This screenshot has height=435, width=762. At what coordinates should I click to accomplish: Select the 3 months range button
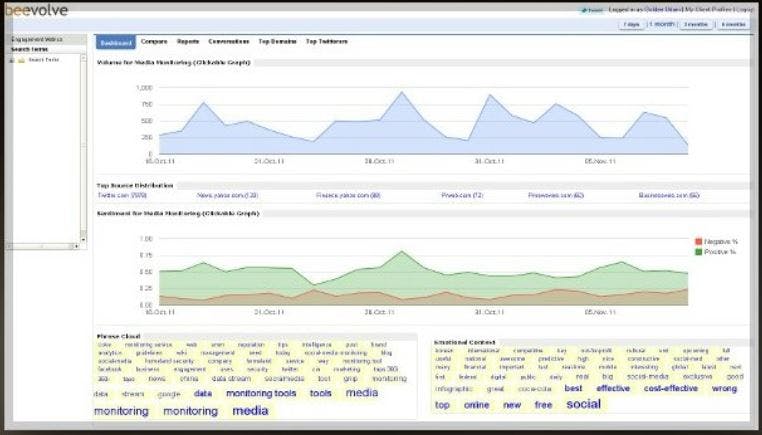tap(696, 24)
